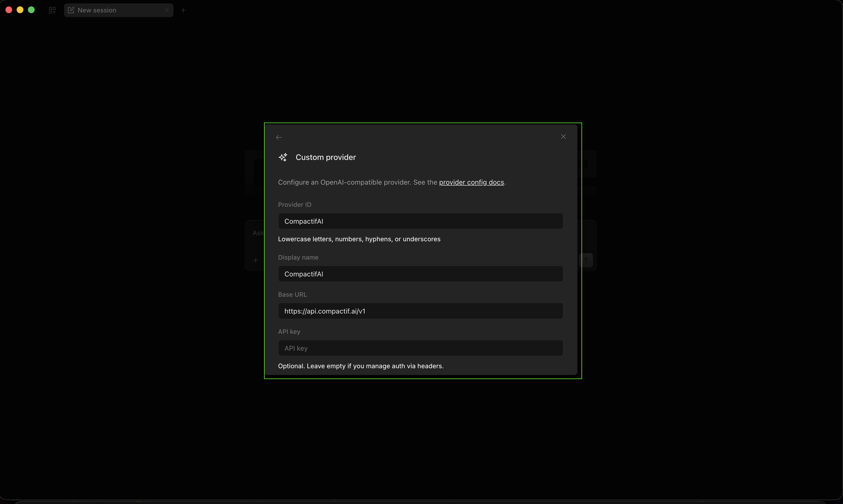Add a new session tab with plus
843x504 pixels.
(x=183, y=10)
